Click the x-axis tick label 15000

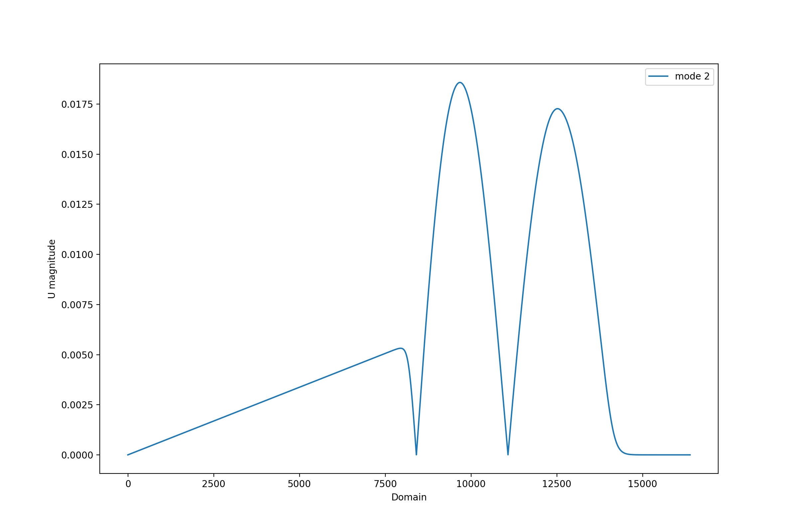coord(642,484)
